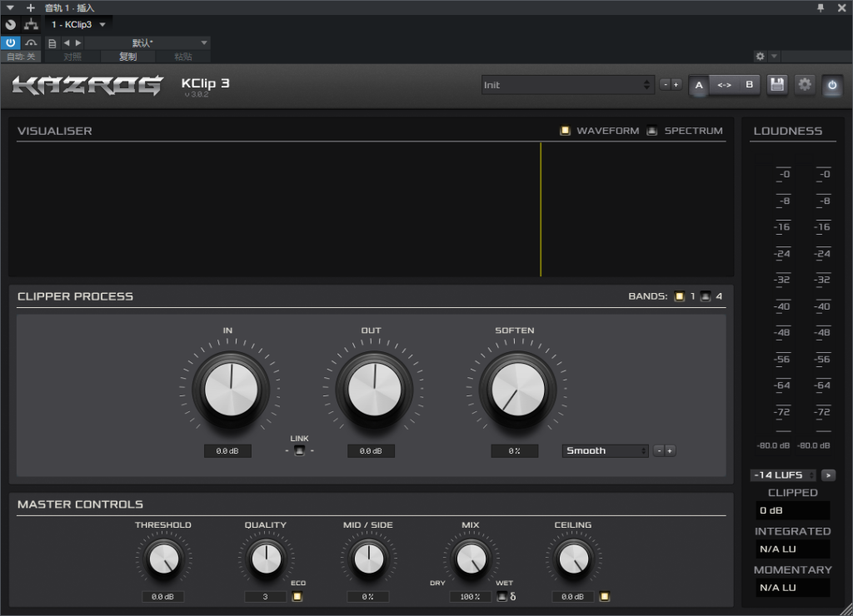Click the host automation mode icon
The width and height of the screenshot is (853, 616).
[x=32, y=42]
